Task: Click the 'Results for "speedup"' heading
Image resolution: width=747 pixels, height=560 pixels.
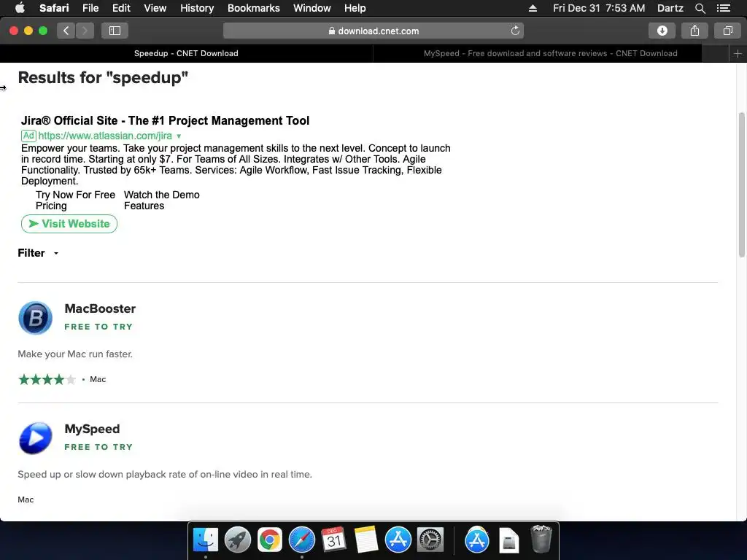Action: pos(103,77)
